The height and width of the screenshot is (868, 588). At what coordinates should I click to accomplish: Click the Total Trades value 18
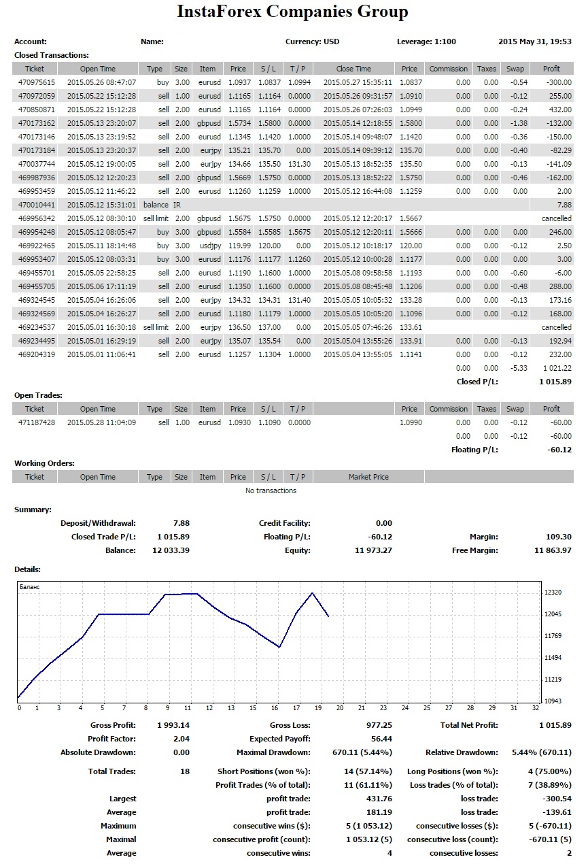(x=186, y=771)
